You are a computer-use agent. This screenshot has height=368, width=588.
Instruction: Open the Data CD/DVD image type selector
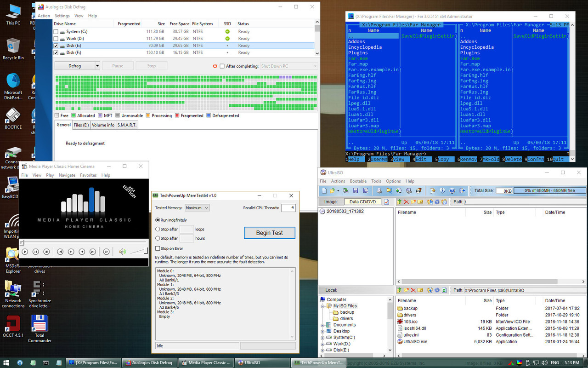tap(362, 202)
